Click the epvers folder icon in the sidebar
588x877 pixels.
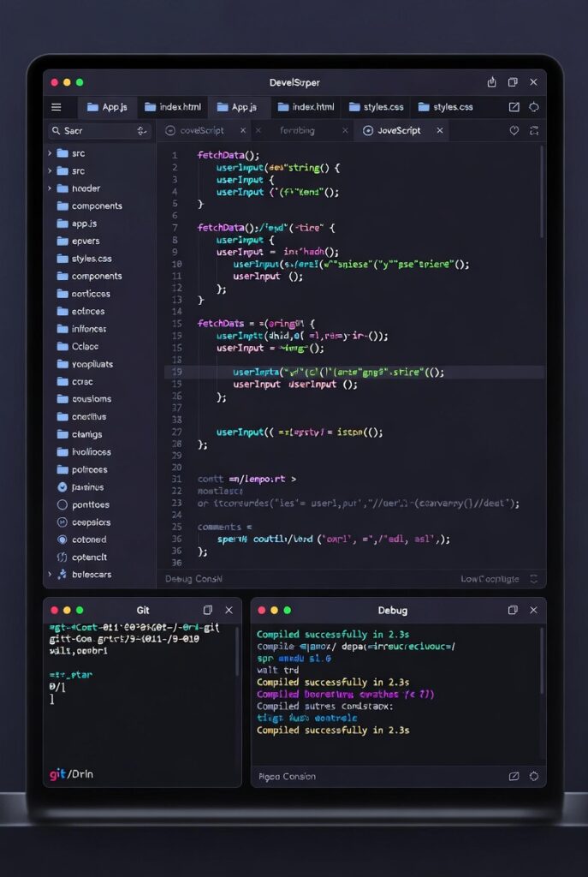pos(62,241)
